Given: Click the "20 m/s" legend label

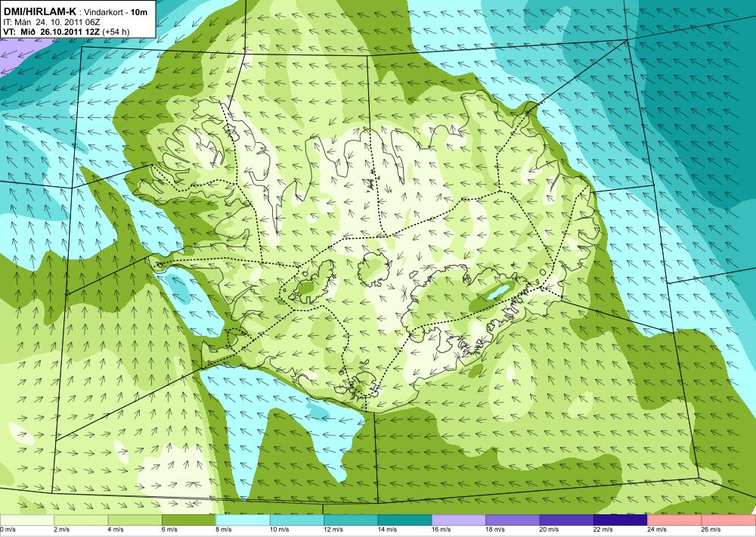Looking at the screenshot, I should (x=549, y=529).
